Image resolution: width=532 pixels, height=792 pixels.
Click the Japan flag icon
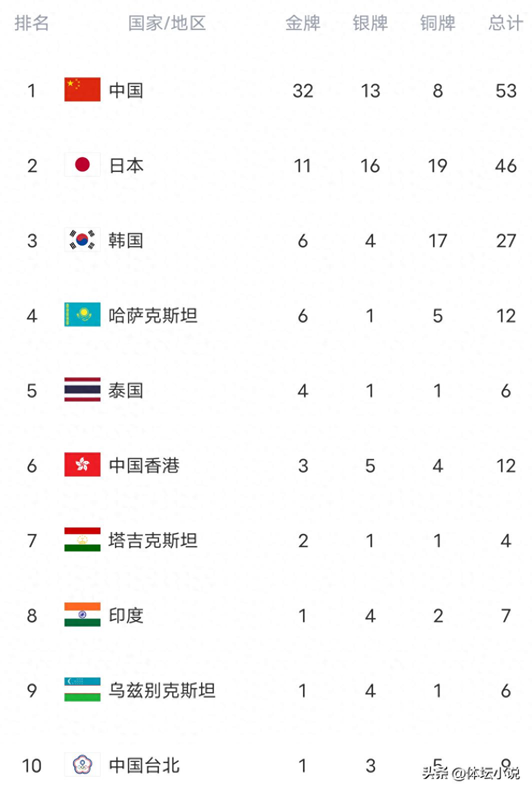pos(82,164)
